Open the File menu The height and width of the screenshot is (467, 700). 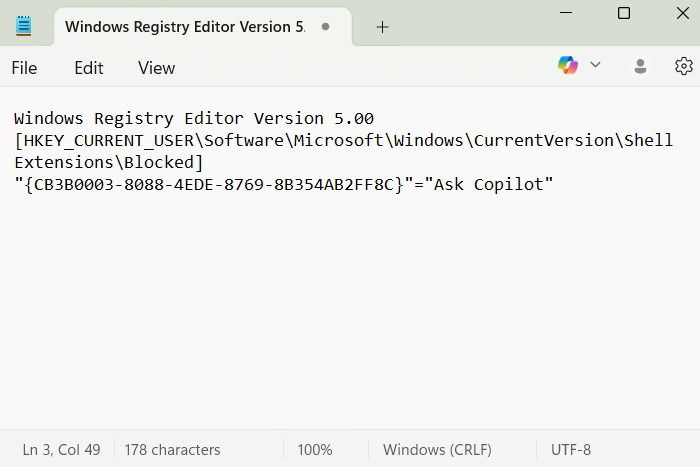tap(24, 68)
